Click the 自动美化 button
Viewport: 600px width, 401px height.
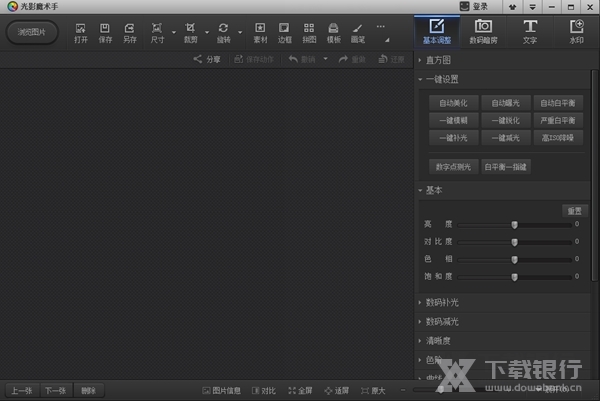click(x=453, y=103)
